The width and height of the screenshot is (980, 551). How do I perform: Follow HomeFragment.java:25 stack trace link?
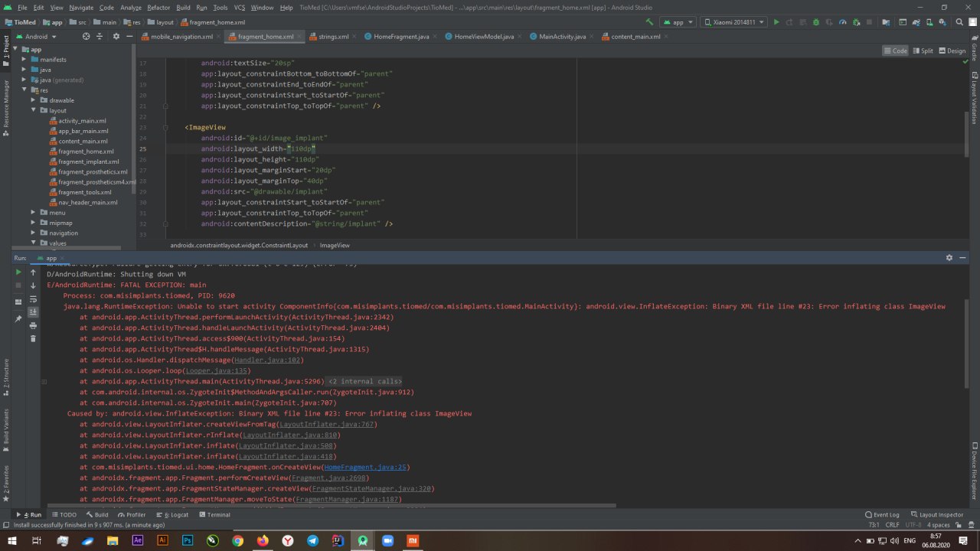point(366,467)
